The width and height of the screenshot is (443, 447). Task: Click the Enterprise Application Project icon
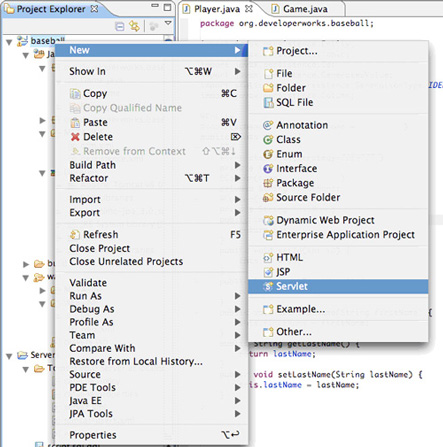[x=268, y=235]
